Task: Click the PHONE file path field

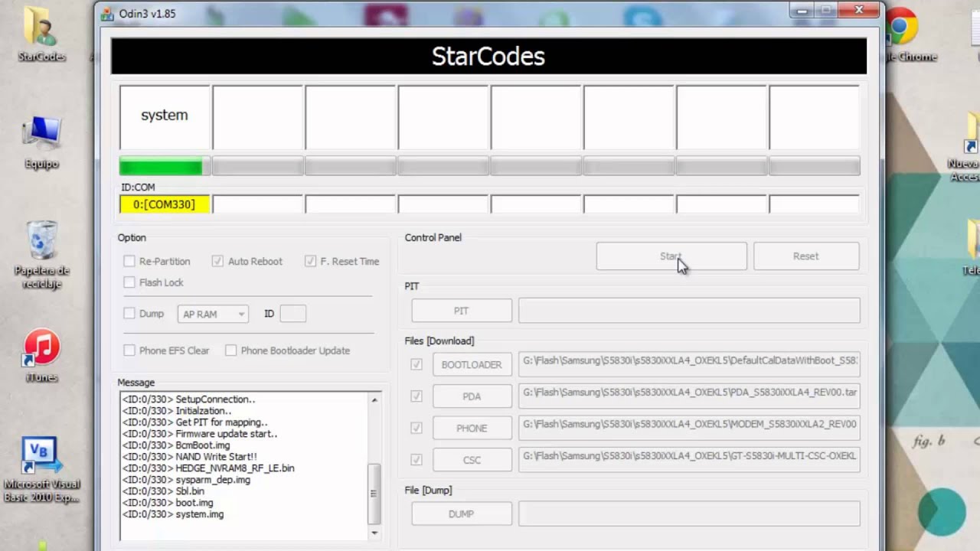Action: coord(689,428)
